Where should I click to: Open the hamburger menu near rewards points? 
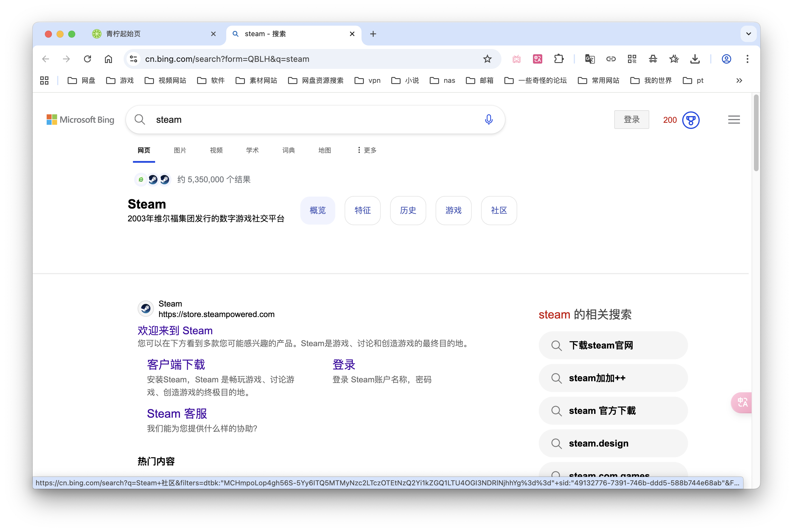tap(734, 119)
